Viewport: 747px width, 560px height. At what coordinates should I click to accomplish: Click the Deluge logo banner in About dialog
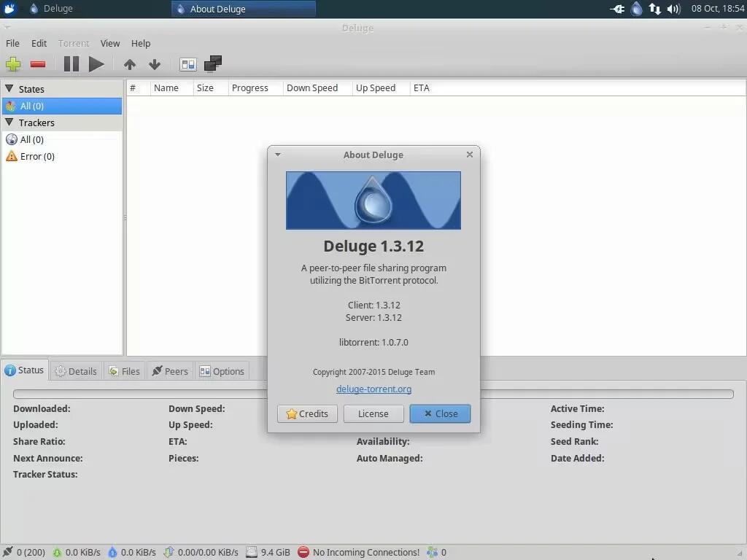click(373, 201)
